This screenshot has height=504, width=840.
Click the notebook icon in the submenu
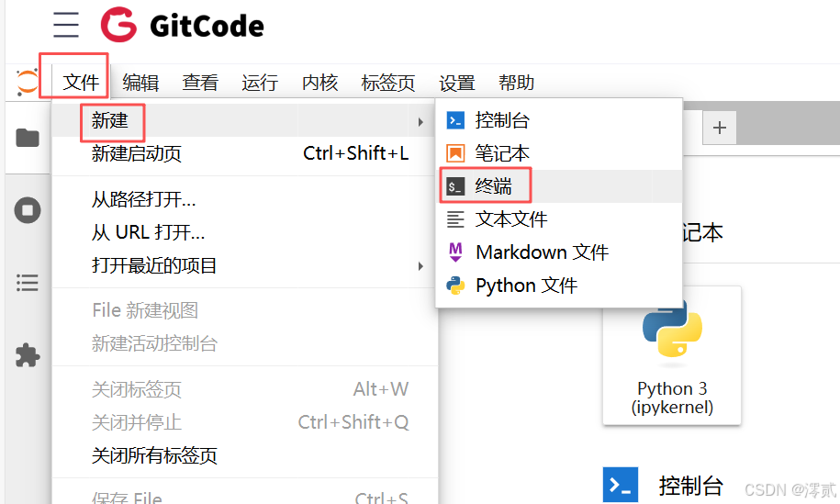[455, 153]
